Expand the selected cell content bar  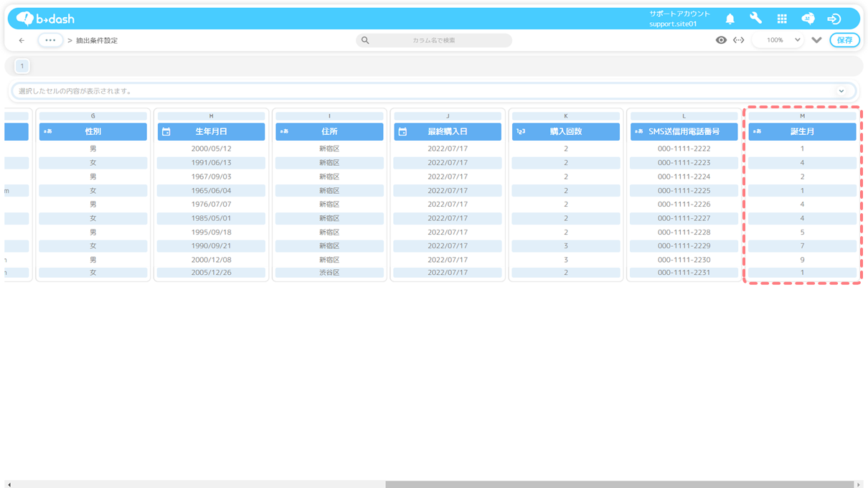(x=841, y=91)
